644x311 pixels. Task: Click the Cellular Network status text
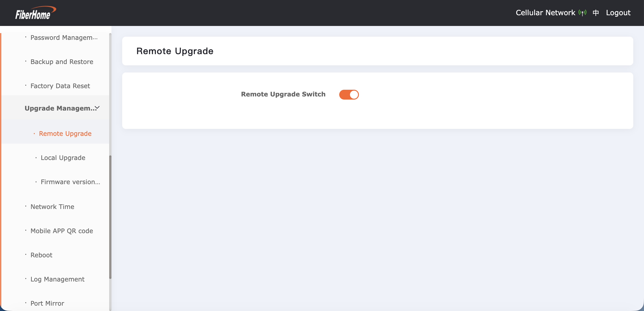point(545,13)
